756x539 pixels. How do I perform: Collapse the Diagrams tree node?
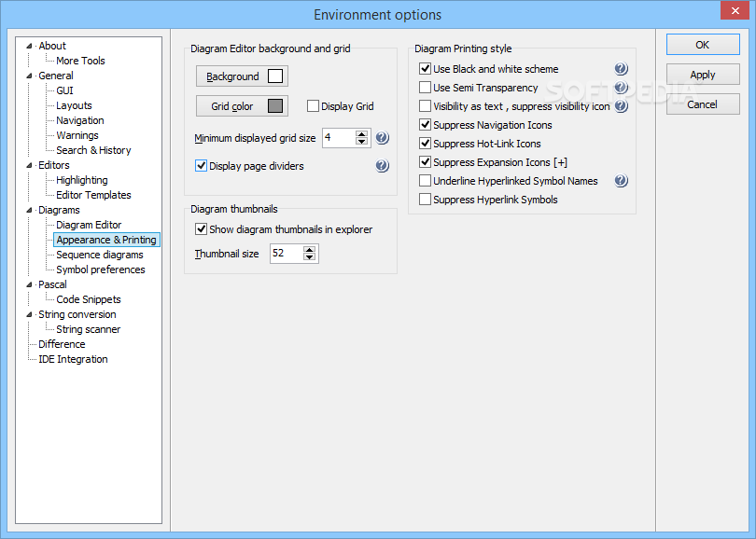coord(29,210)
